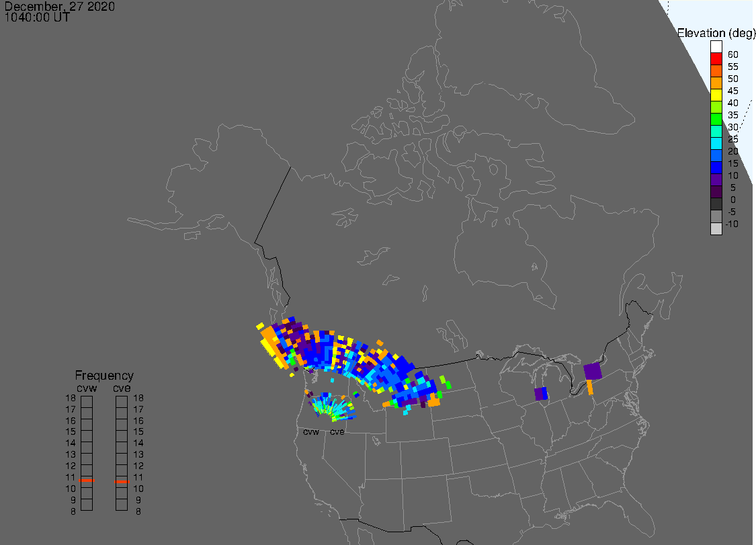The image size is (756, 545).
Task: Click the yellow swatch in Elevation legend
Action: click(716, 95)
